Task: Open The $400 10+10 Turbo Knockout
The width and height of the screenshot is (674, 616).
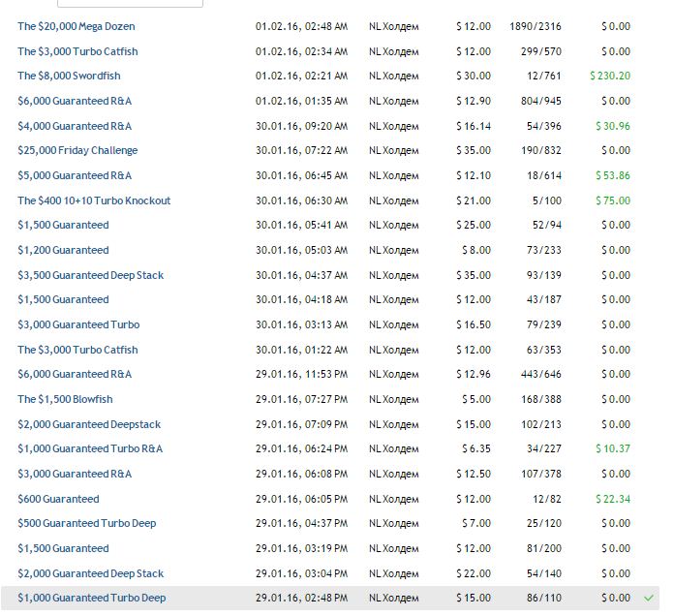Action: coord(94,200)
